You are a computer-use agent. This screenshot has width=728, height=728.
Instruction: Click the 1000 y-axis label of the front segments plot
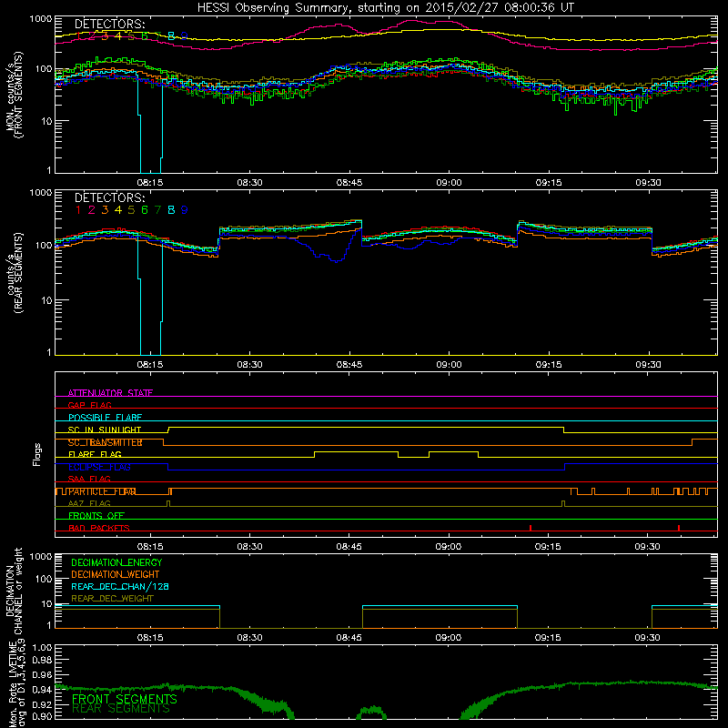click(41, 19)
